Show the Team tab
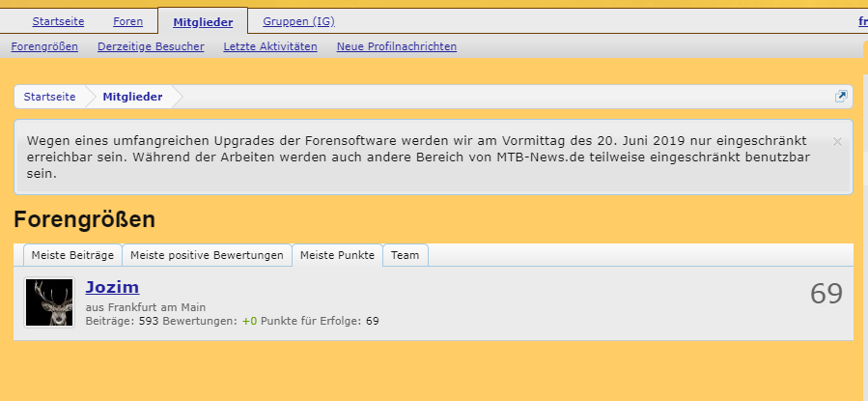The width and height of the screenshot is (868, 401). tap(405, 255)
